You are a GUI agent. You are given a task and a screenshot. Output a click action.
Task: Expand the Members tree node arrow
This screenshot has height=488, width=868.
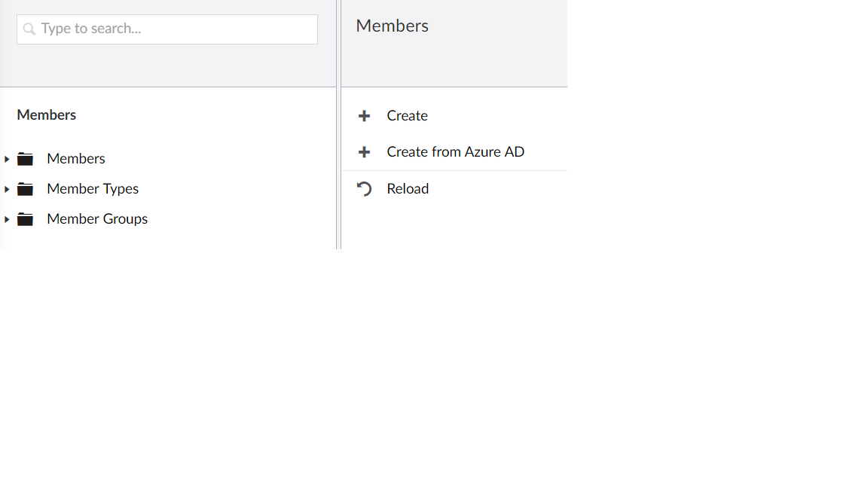[x=7, y=159]
